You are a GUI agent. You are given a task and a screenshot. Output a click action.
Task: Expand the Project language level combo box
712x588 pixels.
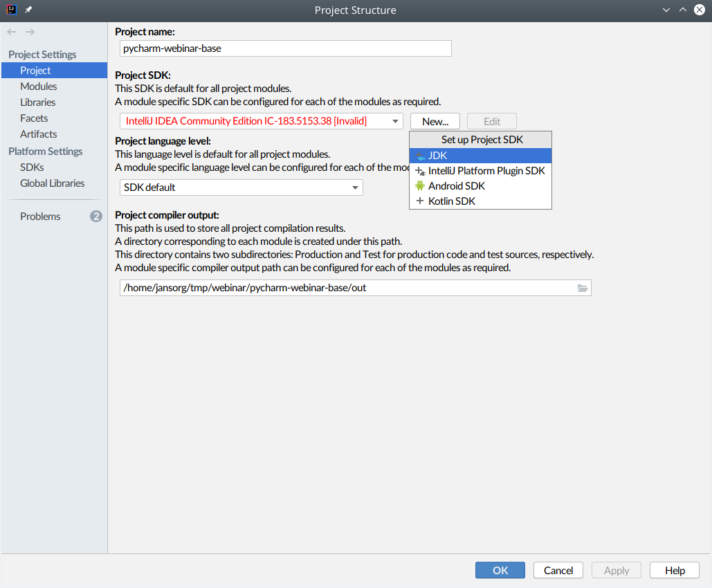pyautogui.click(x=241, y=187)
